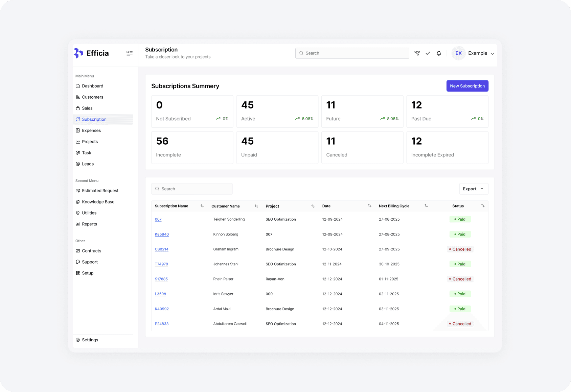This screenshot has width=571, height=392.
Task: Sort by Project column arrows
Action: (313, 206)
